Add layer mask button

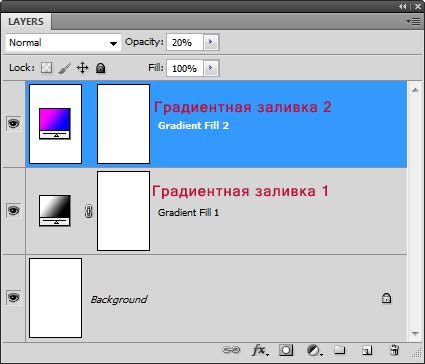[x=286, y=350]
